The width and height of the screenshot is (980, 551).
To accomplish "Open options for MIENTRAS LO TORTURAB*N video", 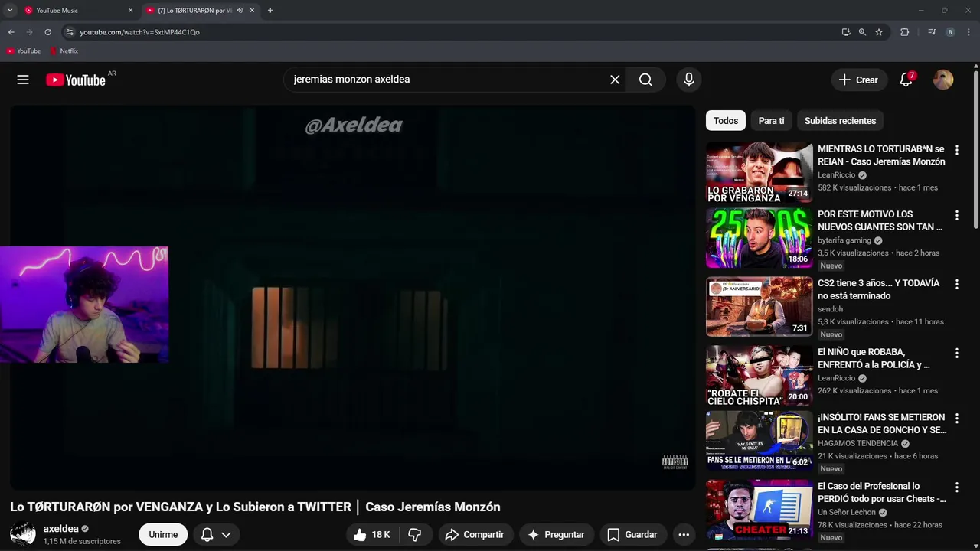I will [x=956, y=150].
